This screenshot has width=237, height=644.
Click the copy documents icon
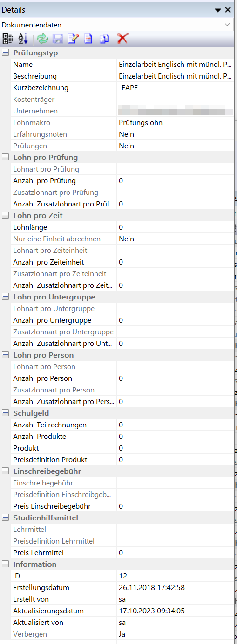(103, 39)
